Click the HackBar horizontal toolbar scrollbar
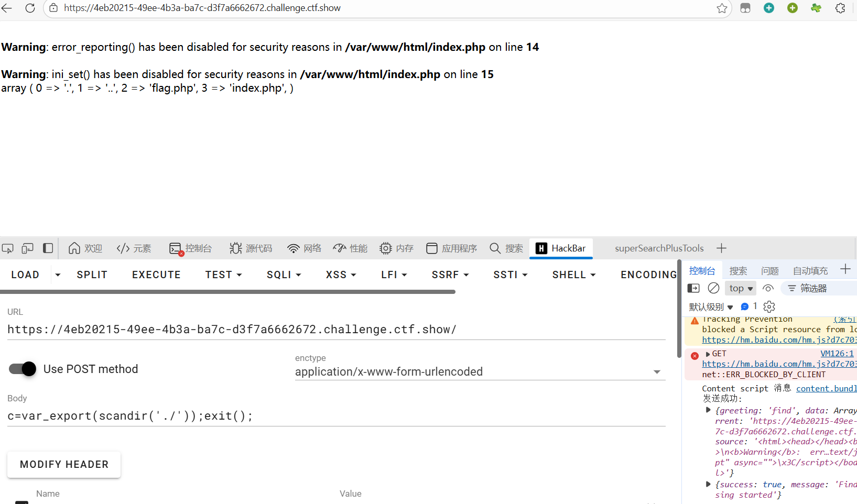857x504 pixels. [x=227, y=292]
